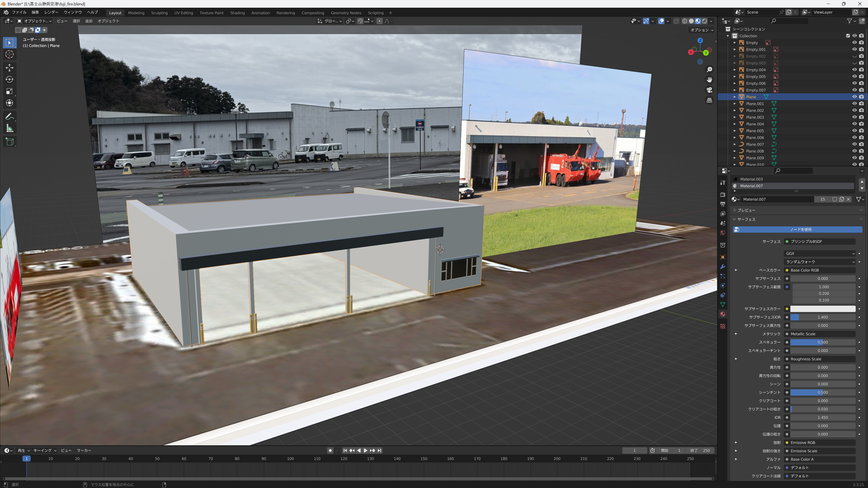Select the Transform tool

(x=9, y=103)
